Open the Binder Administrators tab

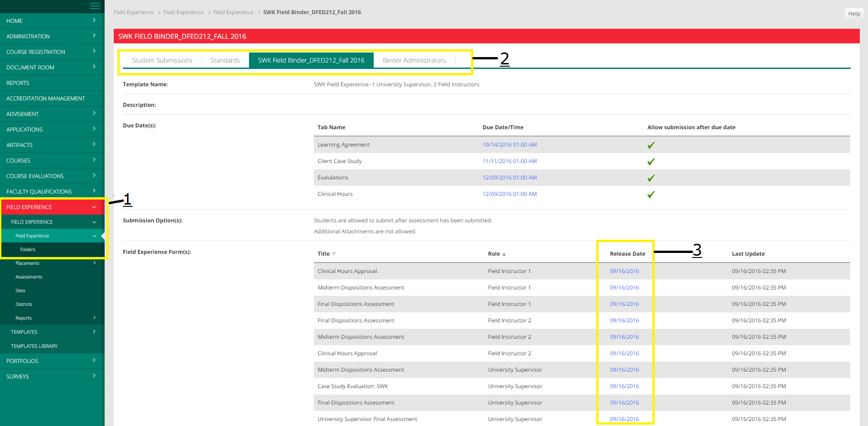coord(414,60)
